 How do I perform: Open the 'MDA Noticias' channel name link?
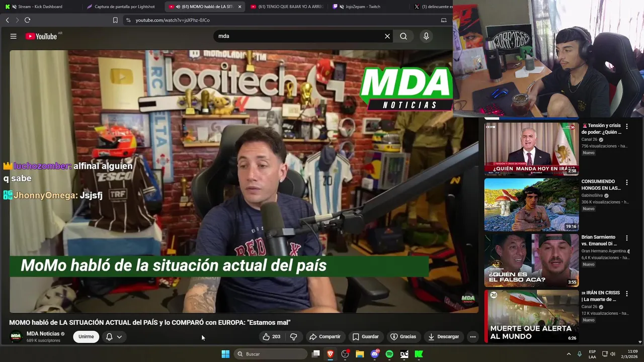point(43,334)
